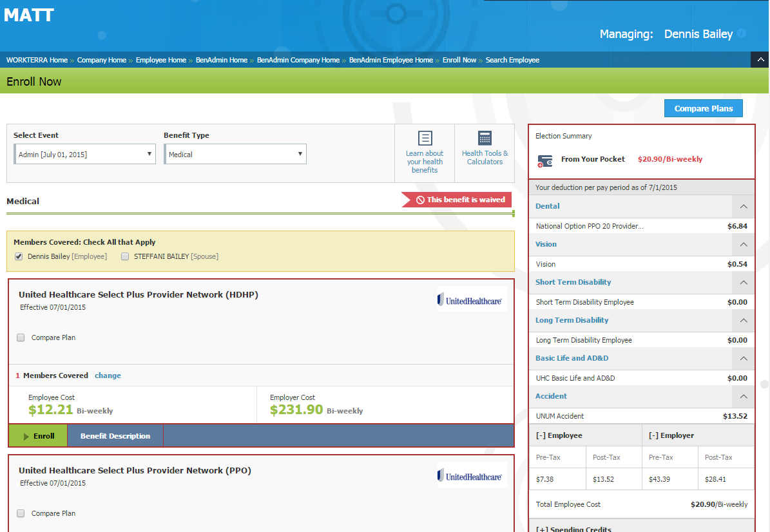Click the UnitedHealthcare logo on the PPO plan
770x532 pixels.
click(x=471, y=475)
